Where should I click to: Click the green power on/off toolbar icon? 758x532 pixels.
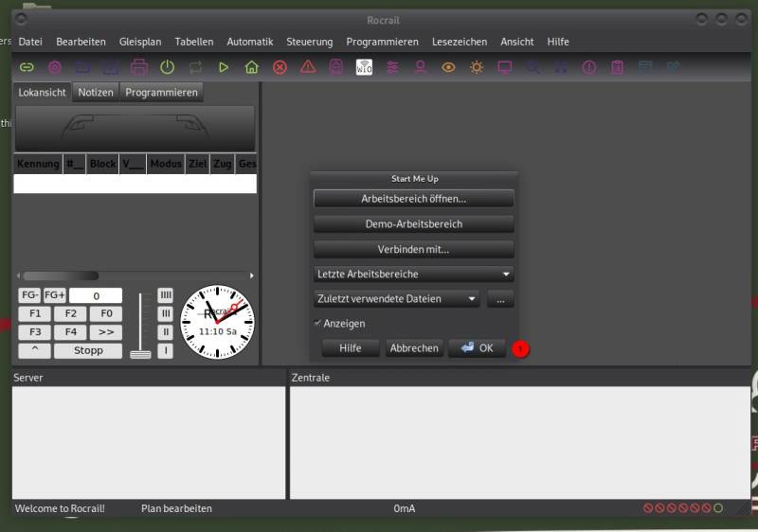167,67
